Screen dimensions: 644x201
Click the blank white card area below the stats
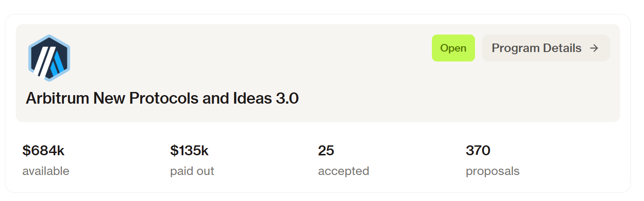pyautogui.click(x=315, y=186)
